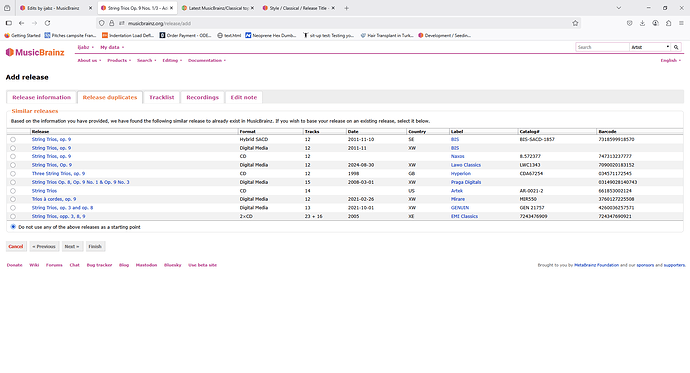The height and width of the screenshot is (373, 690).
Task: Open Hair Transplant in Turkey bookmark
Action: point(387,36)
